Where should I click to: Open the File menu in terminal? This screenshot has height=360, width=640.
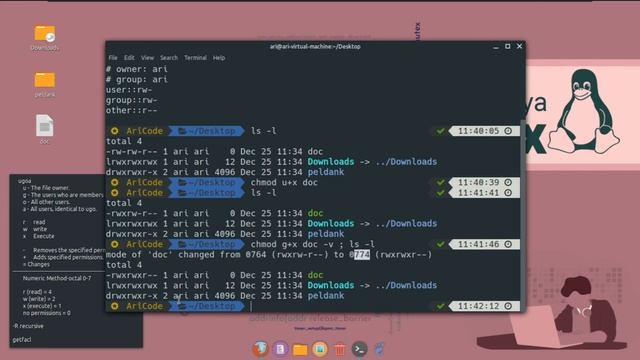pyautogui.click(x=113, y=58)
